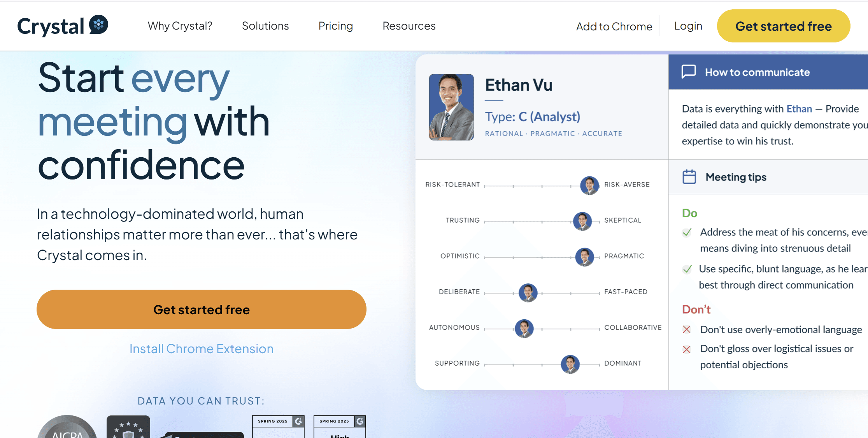Click the green Do heading
This screenshot has width=868, height=438.
coord(689,213)
